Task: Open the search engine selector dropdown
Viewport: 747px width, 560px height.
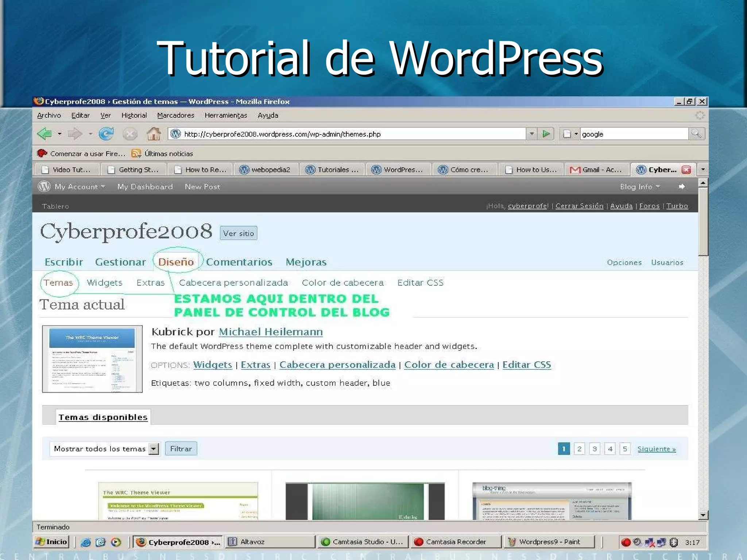Action: tap(576, 134)
